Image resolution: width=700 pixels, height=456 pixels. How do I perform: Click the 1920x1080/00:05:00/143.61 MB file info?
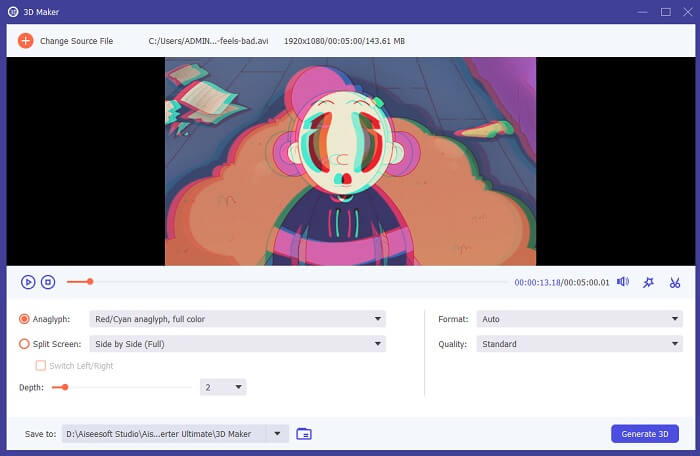344,41
